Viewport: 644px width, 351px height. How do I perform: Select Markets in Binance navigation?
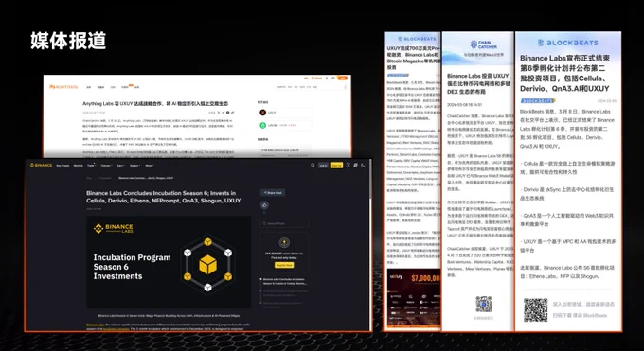78,166
